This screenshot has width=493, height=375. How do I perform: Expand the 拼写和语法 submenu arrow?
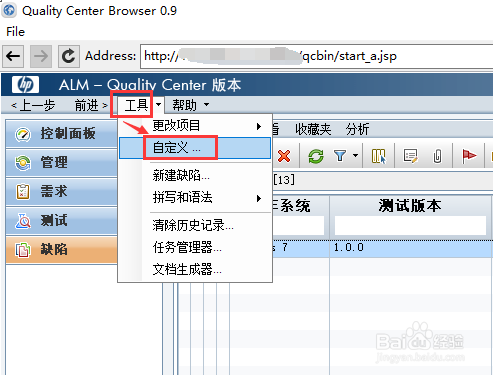pyautogui.click(x=259, y=199)
